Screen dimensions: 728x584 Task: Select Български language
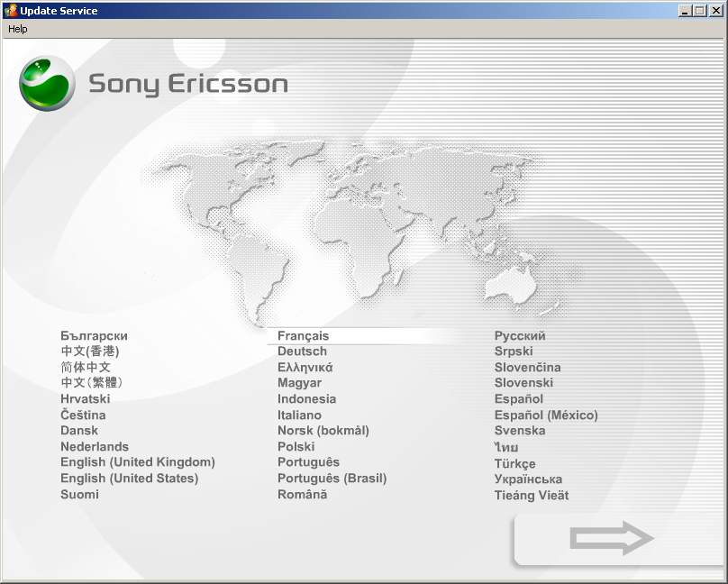coord(94,336)
